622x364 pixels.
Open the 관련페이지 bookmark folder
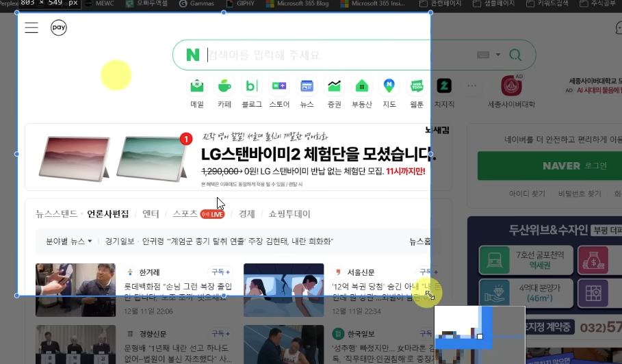pyautogui.click(x=440, y=3)
